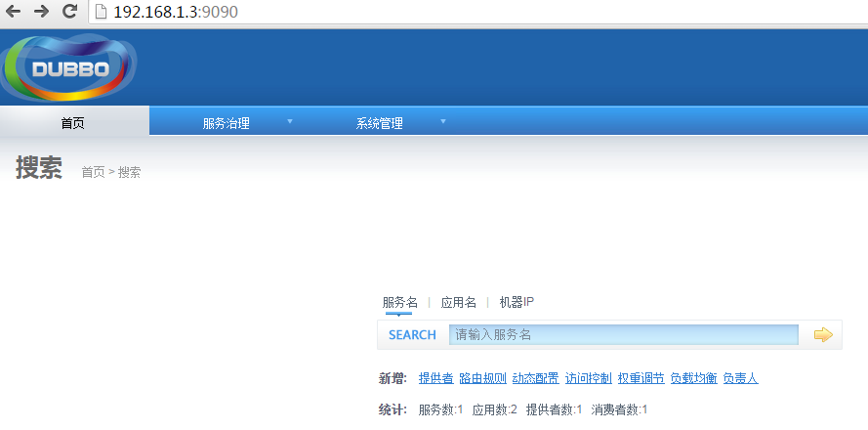
Task: Open the 首页 navigation tab
Action: coord(74,121)
